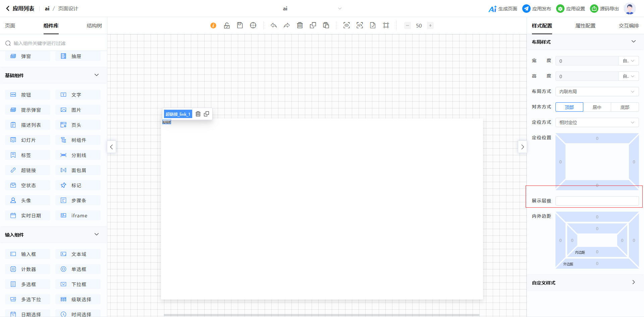Image resolution: width=644 pixels, height=317 pixels.
Task: Switch to the 结构树 tab
Action: point(94,26)
